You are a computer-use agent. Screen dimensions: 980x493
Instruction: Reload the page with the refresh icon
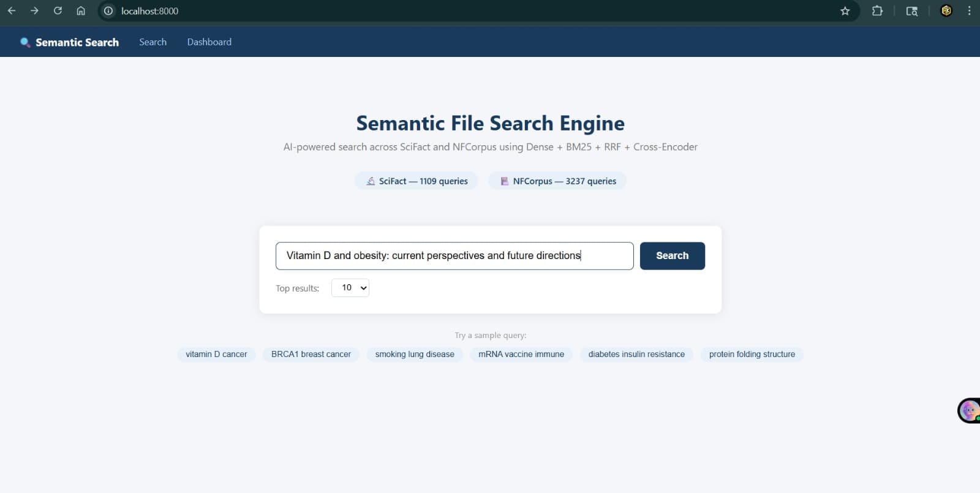point(58,11)
